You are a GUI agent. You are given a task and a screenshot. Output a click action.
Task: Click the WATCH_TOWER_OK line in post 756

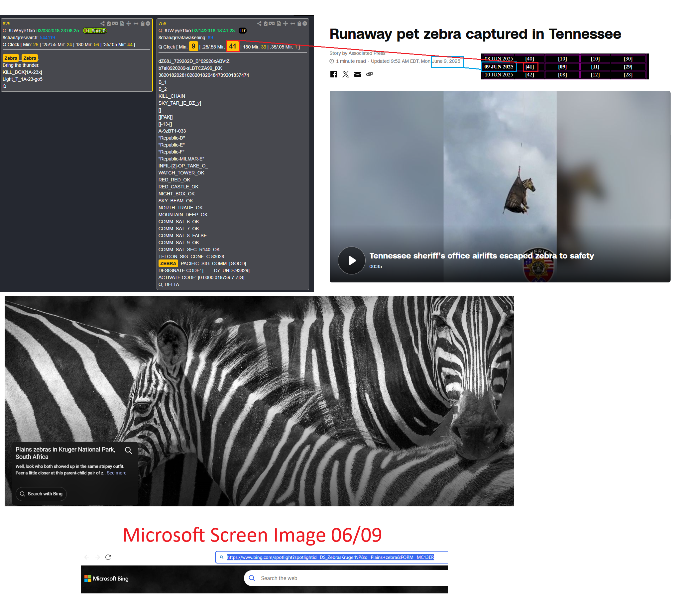pyautogui.click(x=181, y=173)
